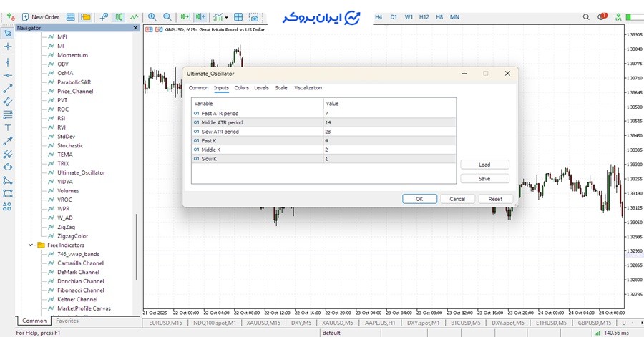Toggle chart auto scroll to latest bar
Viewport: 644px width, 337px height.
[185, 16]
